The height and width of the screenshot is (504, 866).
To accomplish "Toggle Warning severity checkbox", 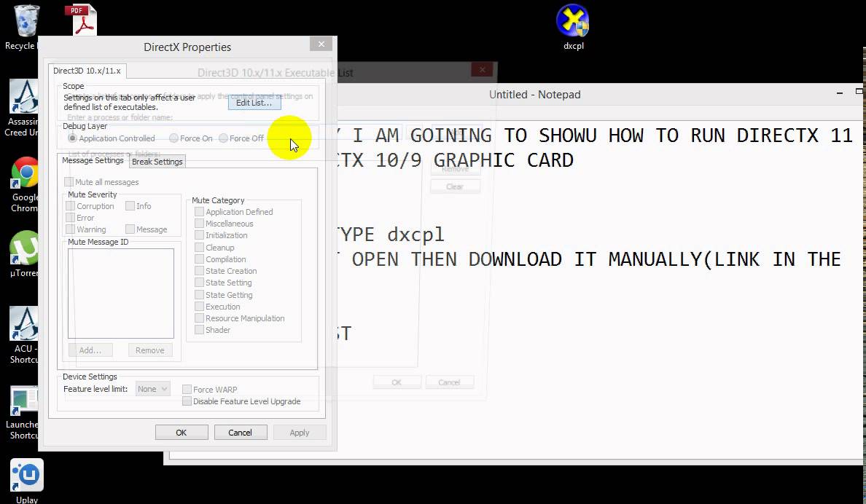I will [71, 229].
